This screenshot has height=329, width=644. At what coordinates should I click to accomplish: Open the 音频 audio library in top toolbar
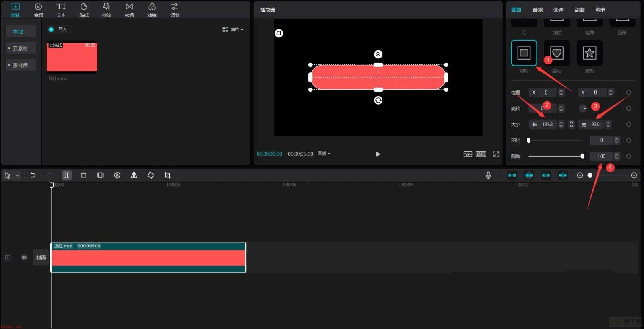[x=39, y=10]
